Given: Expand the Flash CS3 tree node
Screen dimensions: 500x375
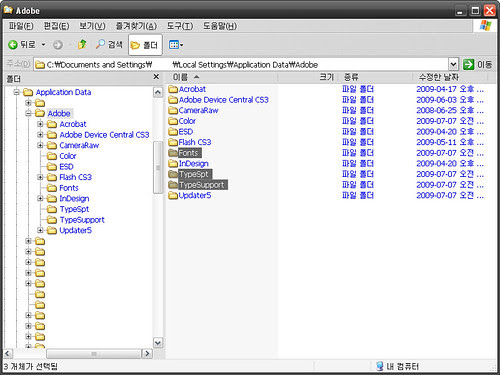Looking at the screenshot, I should pyautogui.click(x=40, y=177).
